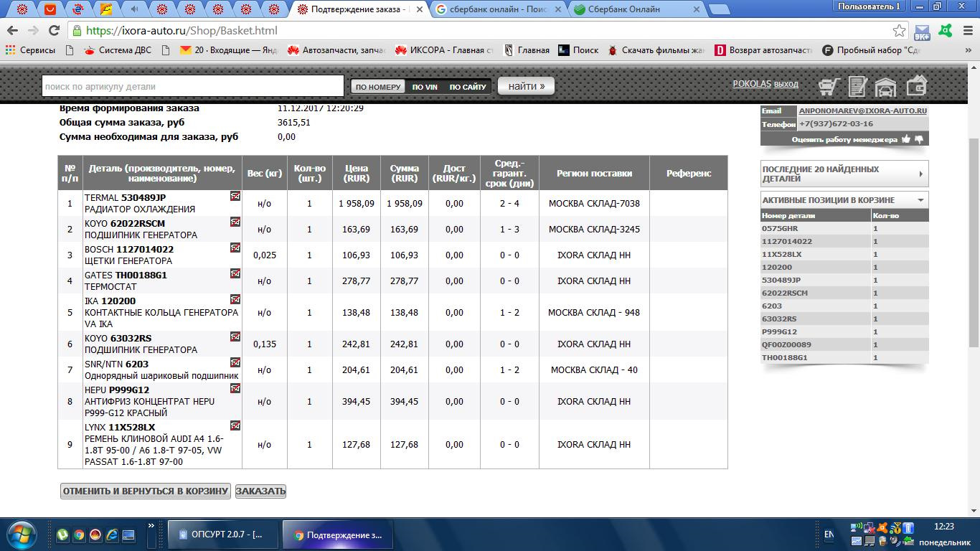Image resolution: width=980 pixels, height=551 pixels.
Task: Show hidden bookmarks via the chevron
Action: [967, 50]
